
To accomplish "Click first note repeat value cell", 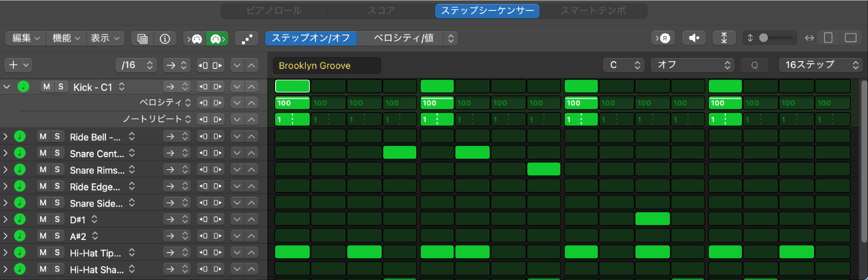I will 292,119.
